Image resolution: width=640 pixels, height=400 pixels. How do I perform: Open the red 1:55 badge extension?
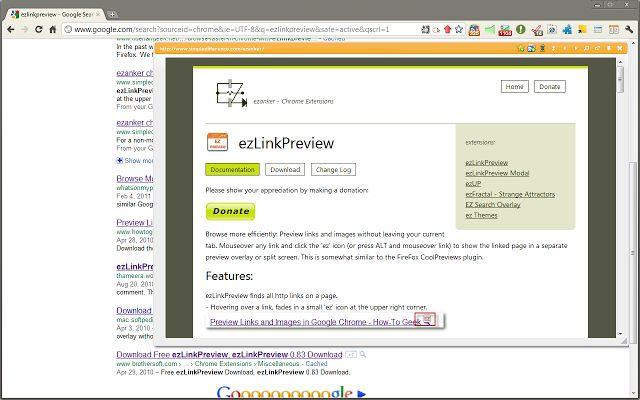(x=505, y=30)
